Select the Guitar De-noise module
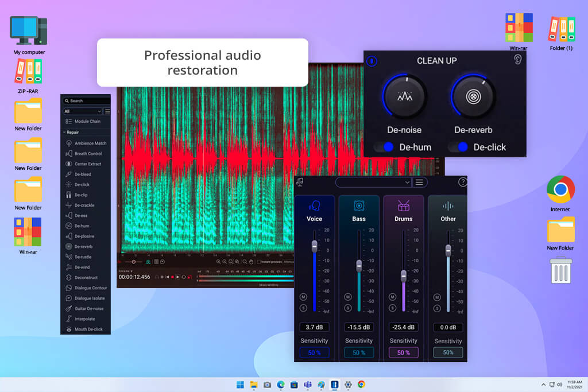Screen dimensions: 588x392 tap(85, 308)
